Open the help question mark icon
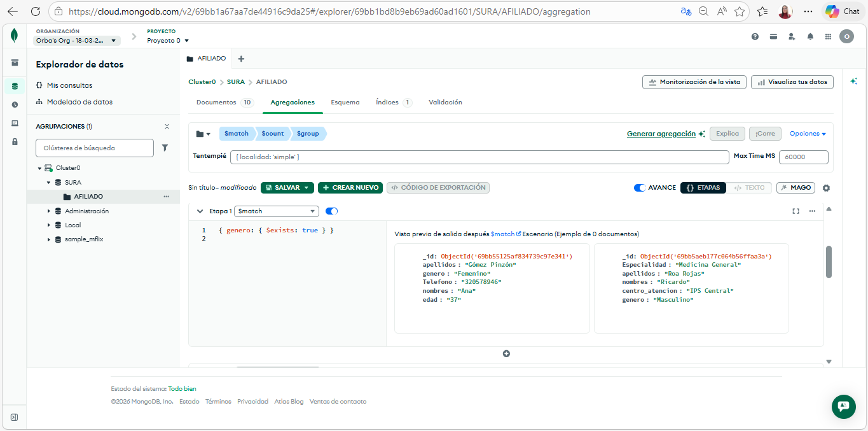Viewport: 868px width, 431px height. (755, 37)
